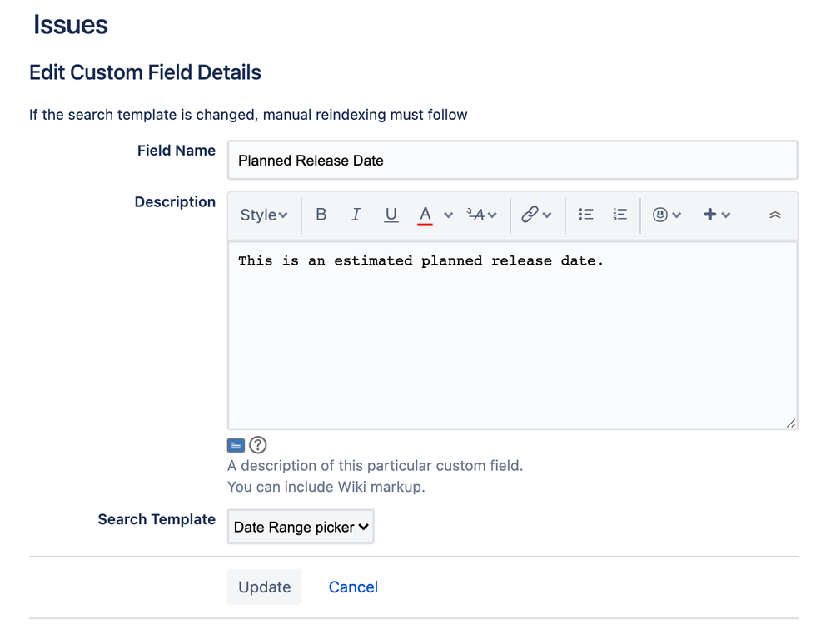831x644 pixels.
Task: Click the 'A description of this particular custom field.' text
Action: 376,465
